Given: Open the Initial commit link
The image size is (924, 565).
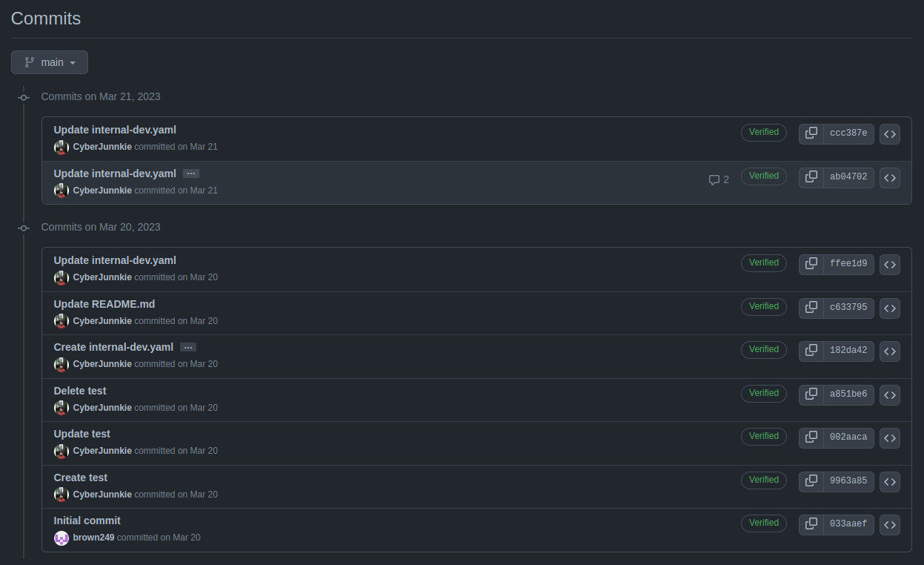Looking at the screenshot, I should tap(87, 521).
